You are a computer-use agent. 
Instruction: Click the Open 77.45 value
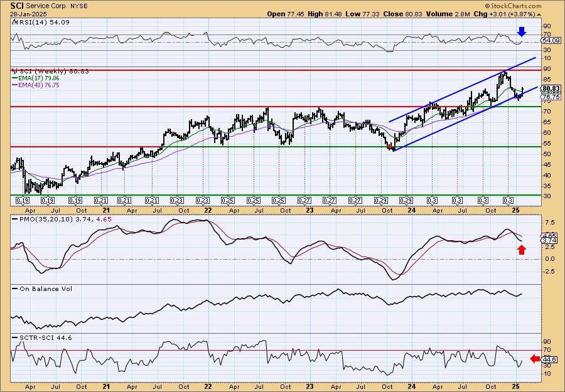click(x=286, y=14)
